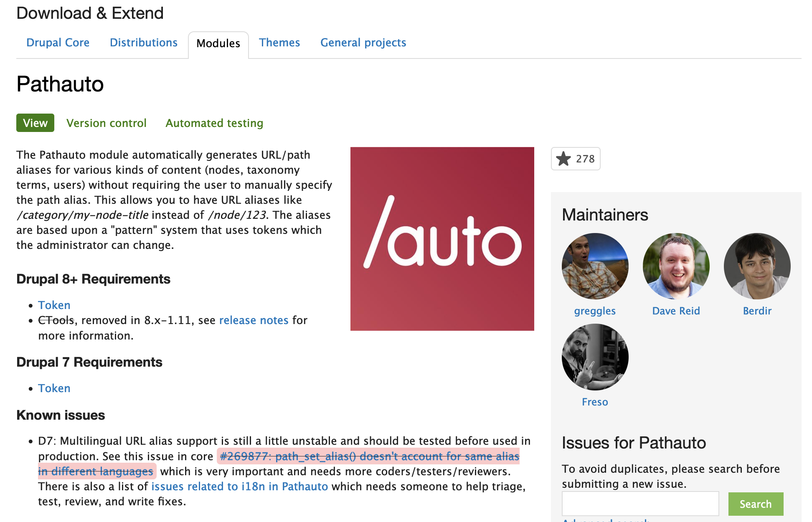Click the Download & Extend heading
Image resolution: width=812 pixels, height=522 pixels.
[x=90, y=13]
